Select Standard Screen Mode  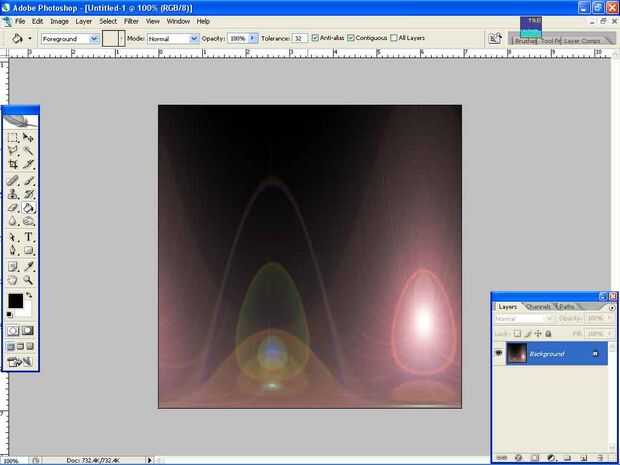11,347
